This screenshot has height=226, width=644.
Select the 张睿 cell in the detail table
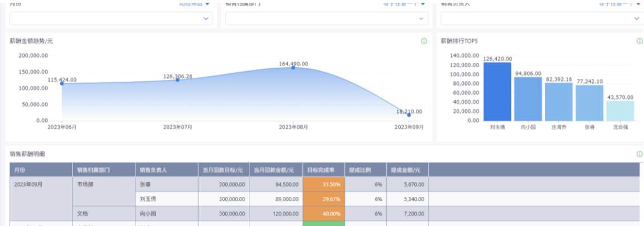[x=167, y=185]
